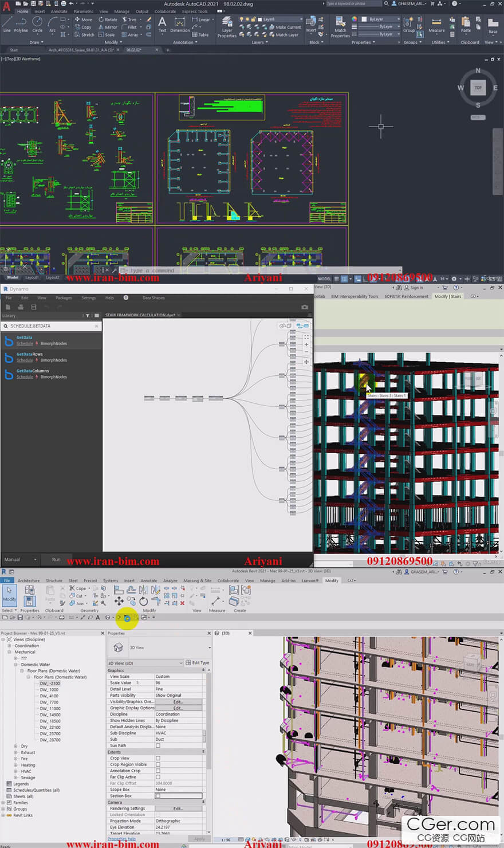The image size is (504, 848).
Task: Toggle the Crop View checkbox
Action: tap(158, 758)
